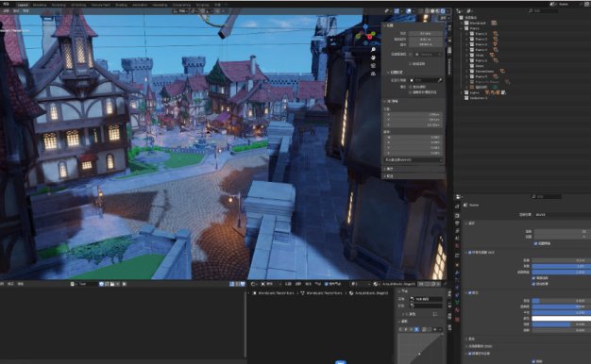The height and width of the screenshot is (364, 591).
Task: Open the Outliner display mode dropdown
Action: (x=470, y=11)
